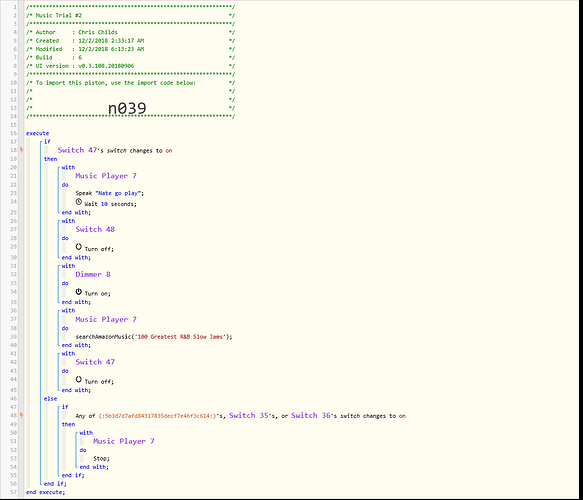Click the Speak "Nate go play" statement
583x500 pixels.
(110, 193)
